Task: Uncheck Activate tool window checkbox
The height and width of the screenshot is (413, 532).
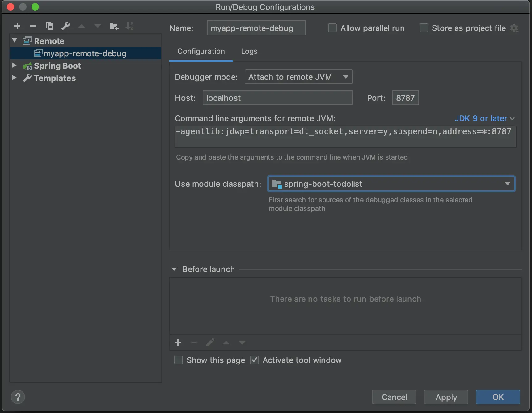Action: (x=255, y=360)
